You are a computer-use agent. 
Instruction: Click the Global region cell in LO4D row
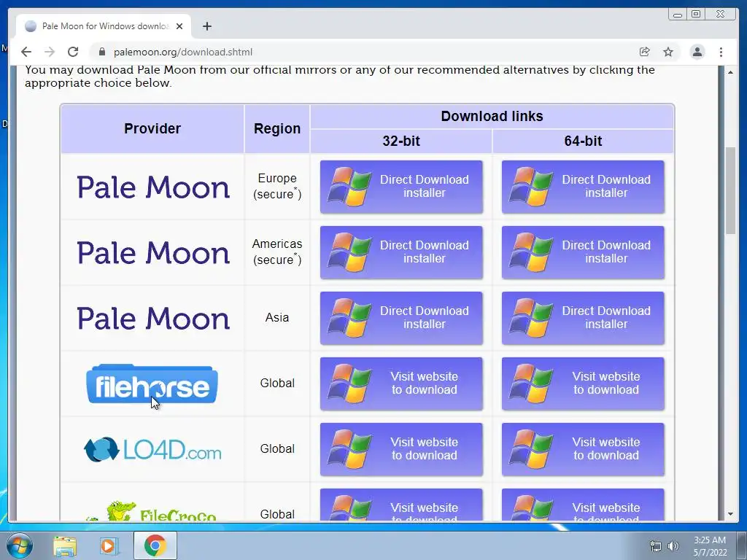pos(277,449)
